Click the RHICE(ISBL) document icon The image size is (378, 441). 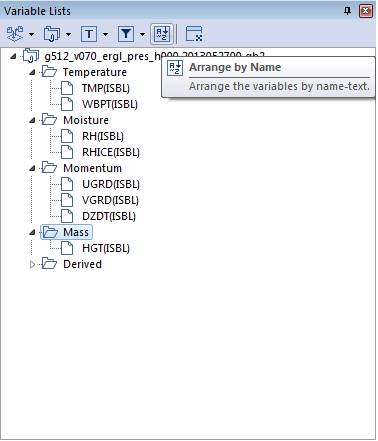tap(67, 152)
